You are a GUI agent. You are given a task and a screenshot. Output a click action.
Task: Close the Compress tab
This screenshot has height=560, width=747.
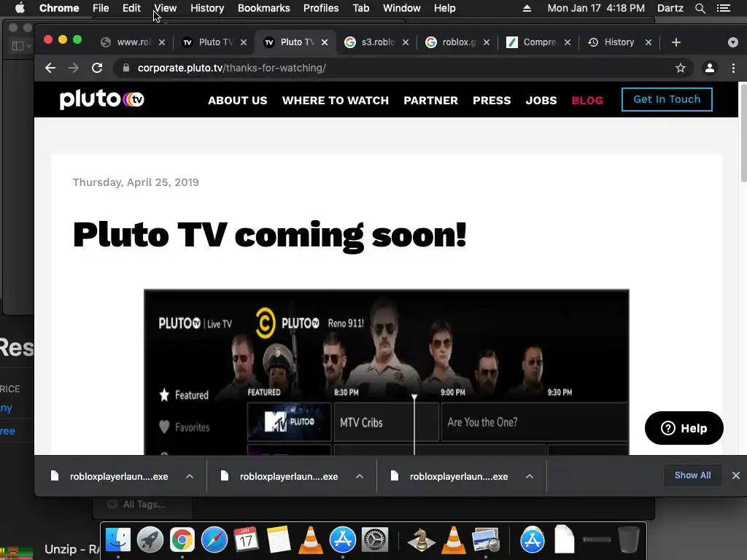coord(568,42)
